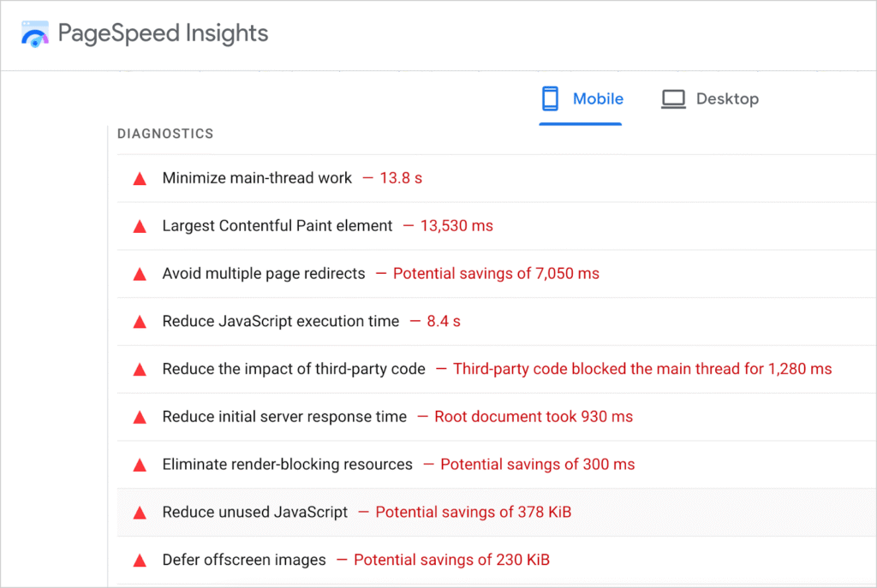The height and width of the screenshot is (588, 877).
Task: Click the warning triangle beside Largest Contentful Paint element
Action: [140, 226]
